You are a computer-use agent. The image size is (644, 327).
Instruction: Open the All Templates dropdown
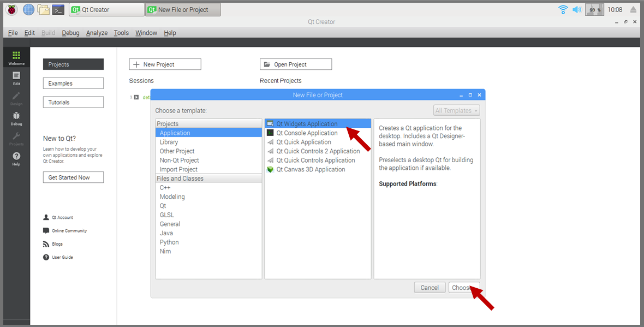(x=456, y=110)
